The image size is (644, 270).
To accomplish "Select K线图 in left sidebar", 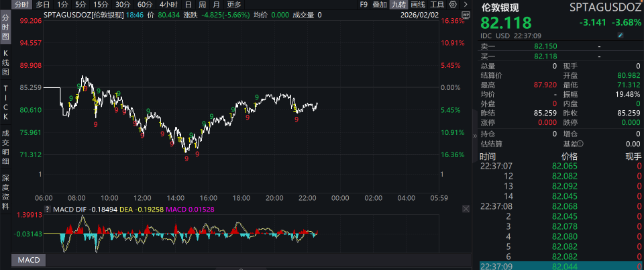I will click(6, 62).
